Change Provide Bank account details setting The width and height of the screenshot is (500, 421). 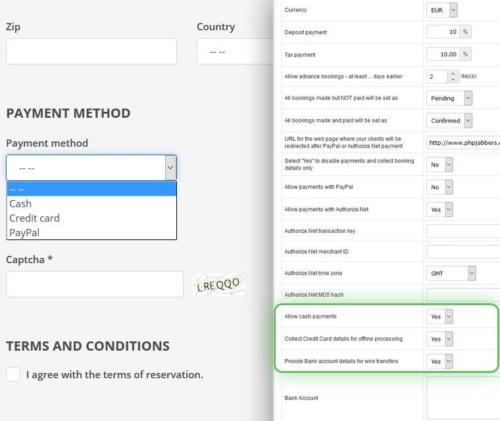tap(440, 361)
